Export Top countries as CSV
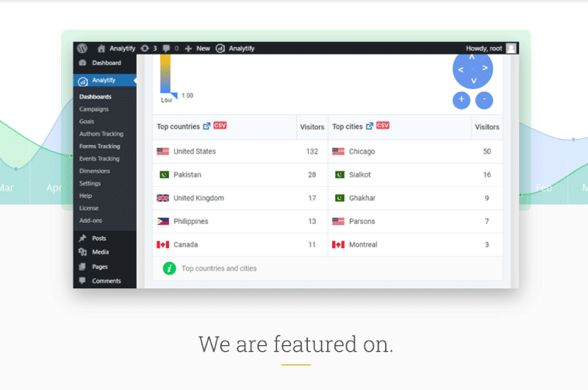 coord(220,125)
